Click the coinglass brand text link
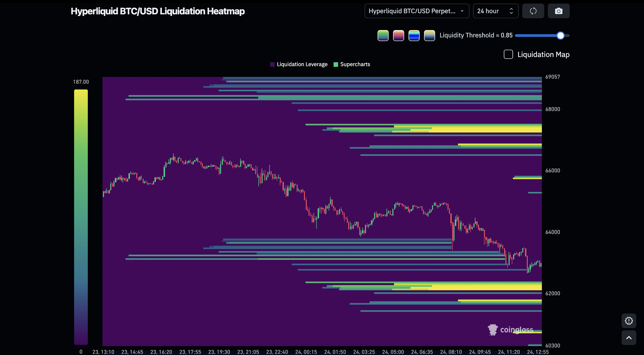 coord(516,330)
